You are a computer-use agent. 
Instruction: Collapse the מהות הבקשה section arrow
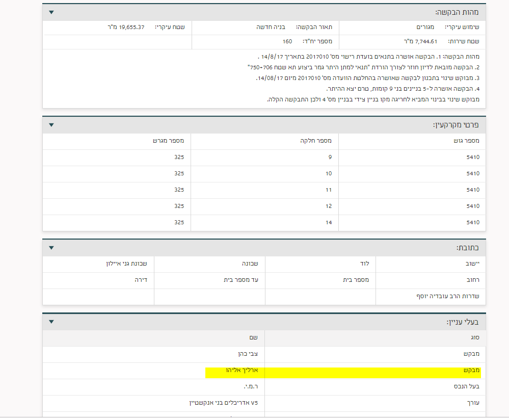coord(51,12)
